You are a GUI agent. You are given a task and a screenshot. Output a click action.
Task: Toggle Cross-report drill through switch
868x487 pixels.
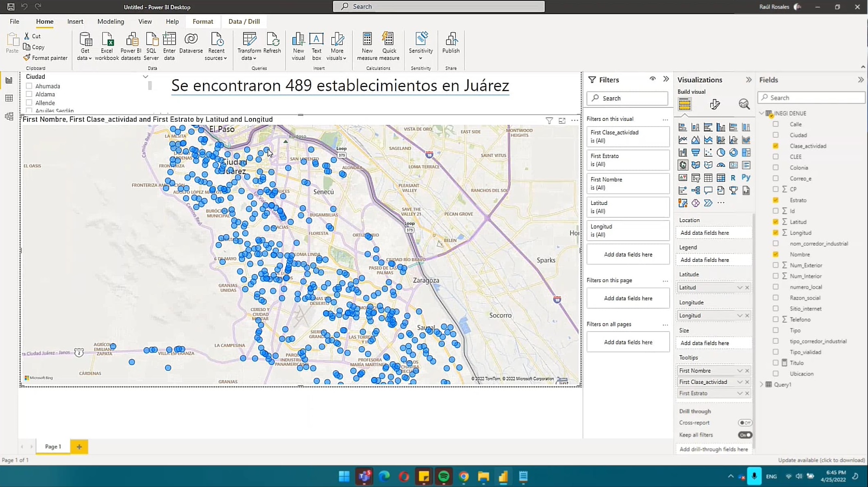(745, 423)
